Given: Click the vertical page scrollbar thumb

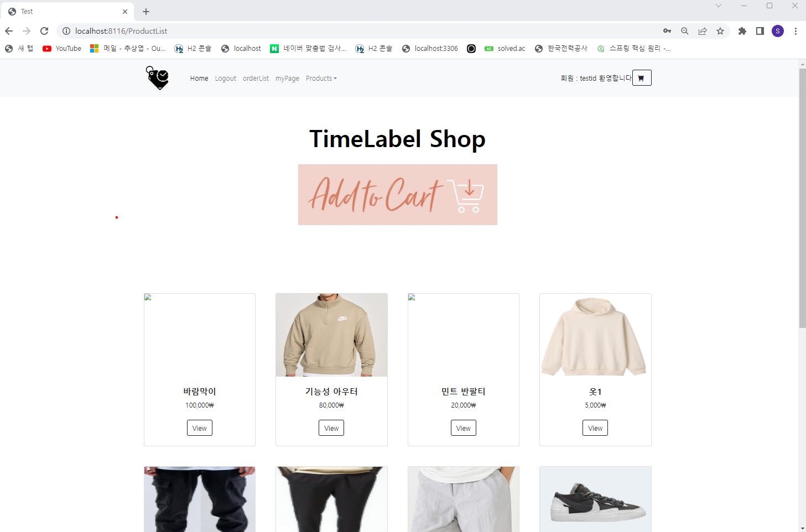Looking at the screenshot, I should click(802, 198).
